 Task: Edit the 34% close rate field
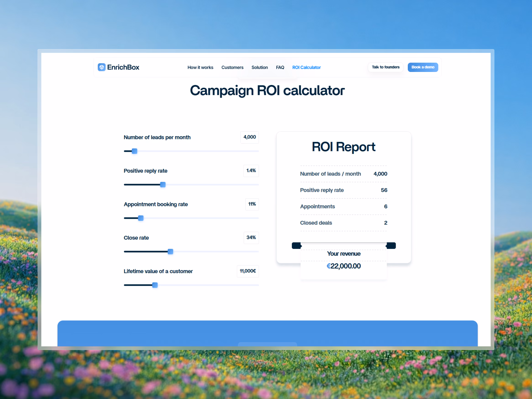pos(251,237)
